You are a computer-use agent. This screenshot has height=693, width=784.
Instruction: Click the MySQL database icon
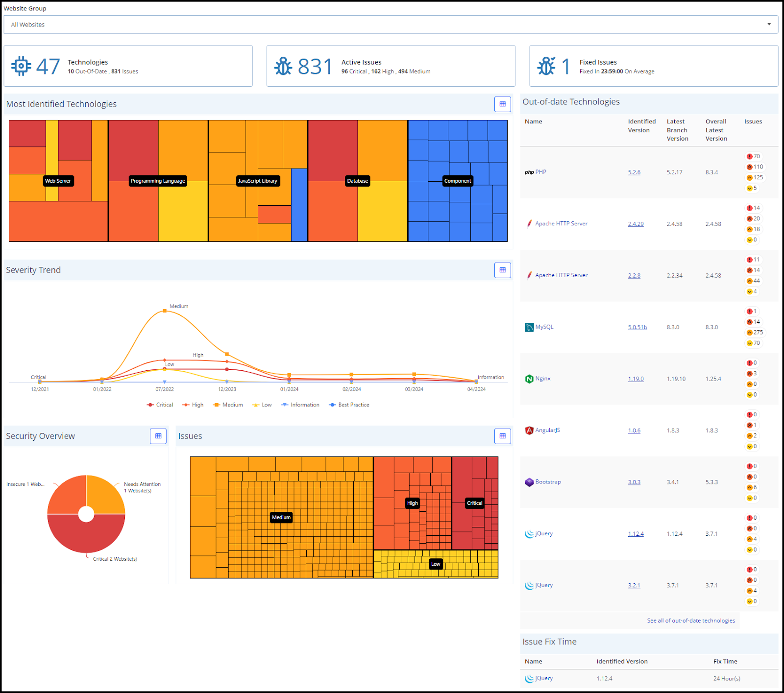click(528, 327)
